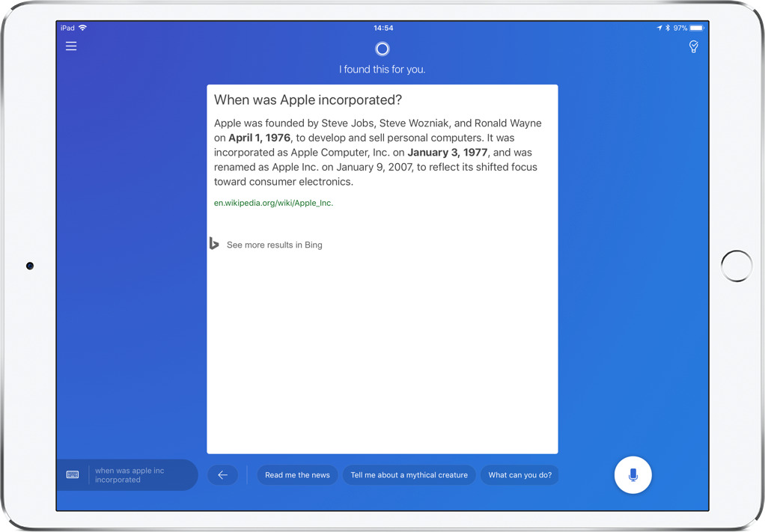Tap the location arrow in status bar
Image resolution: width=765 pixels, height=532 pixels.
(658, 28)
